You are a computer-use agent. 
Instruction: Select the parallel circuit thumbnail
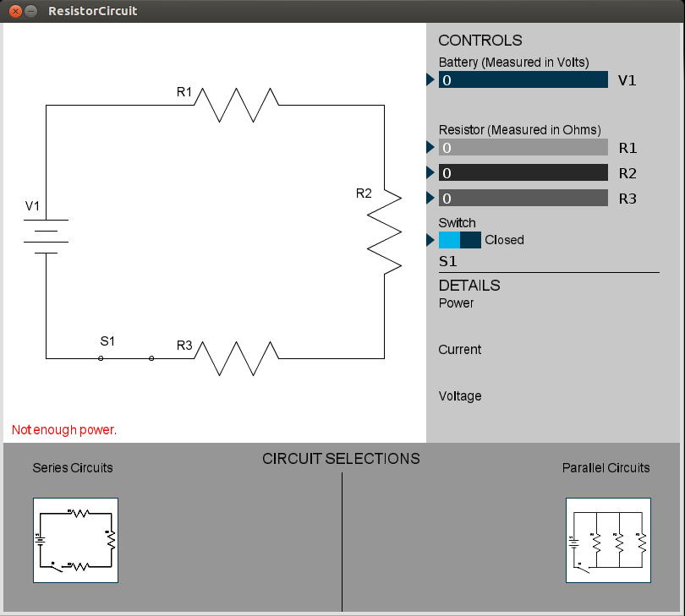608,541
